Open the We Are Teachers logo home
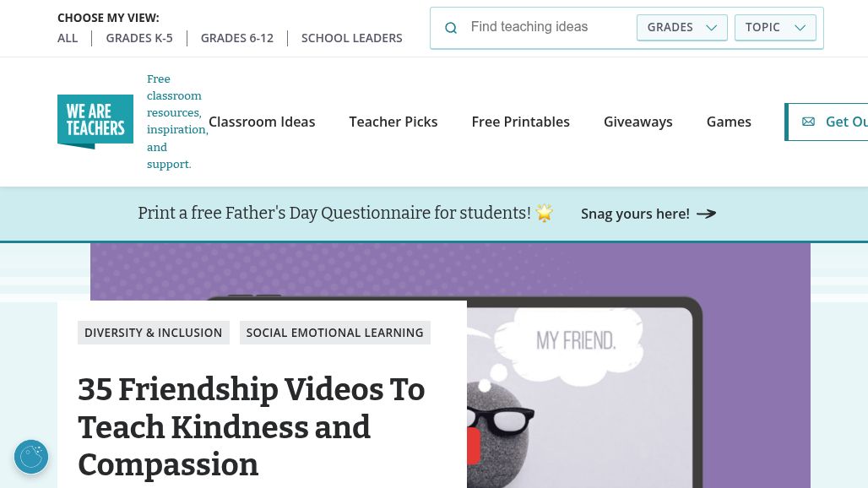This screenshot has width=868, height=488. point(95,122)
